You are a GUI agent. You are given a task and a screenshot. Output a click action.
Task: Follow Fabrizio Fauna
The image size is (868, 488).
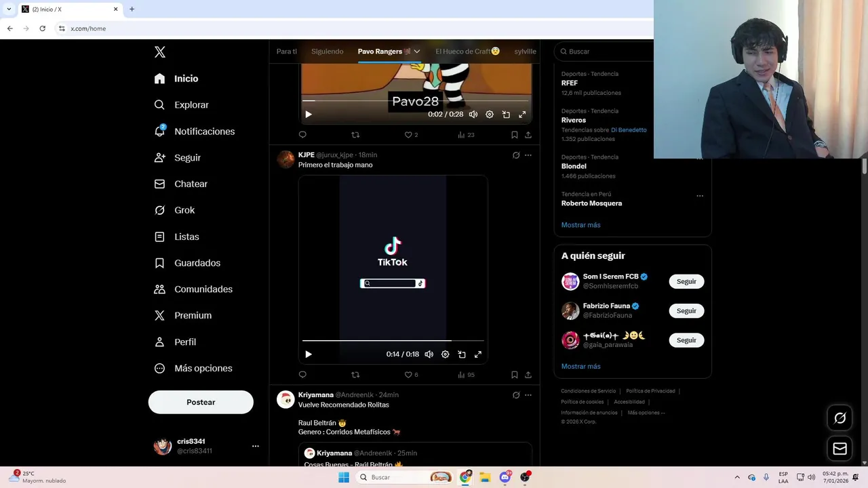(686, 310)
